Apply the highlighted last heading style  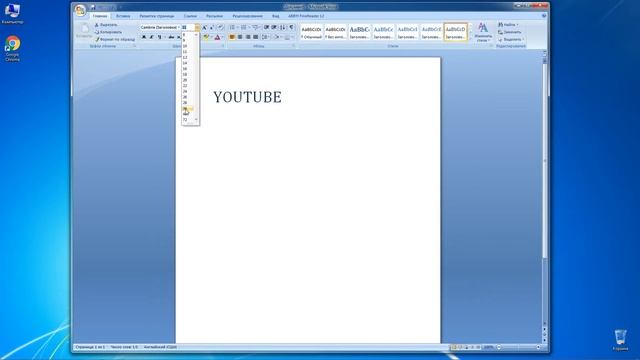pyautogui.click(x=456, y=32)
